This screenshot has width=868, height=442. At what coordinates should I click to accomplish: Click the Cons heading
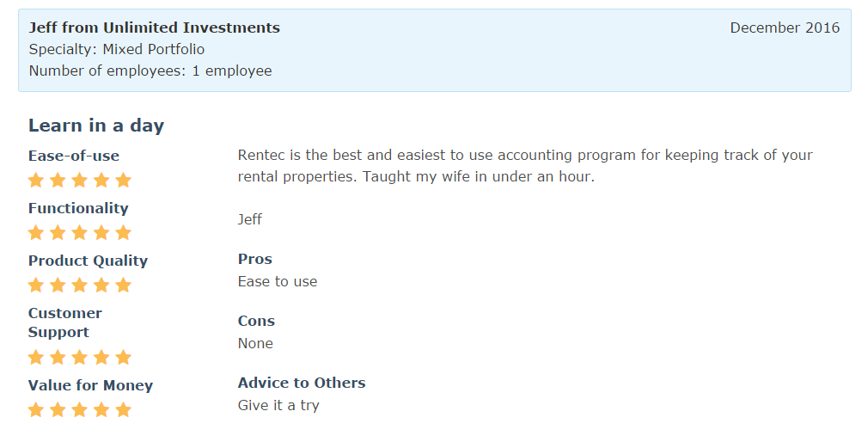pyautogui.click(x=256, y=321)
